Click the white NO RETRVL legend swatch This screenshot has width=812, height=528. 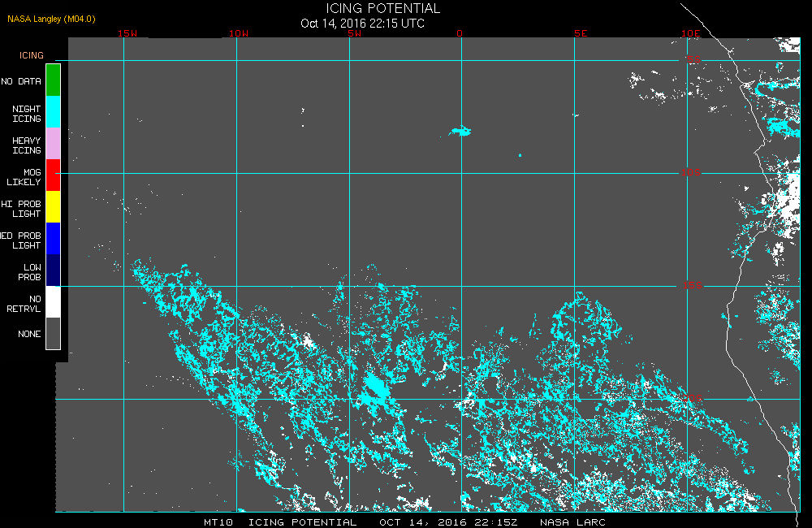(54, 301)
